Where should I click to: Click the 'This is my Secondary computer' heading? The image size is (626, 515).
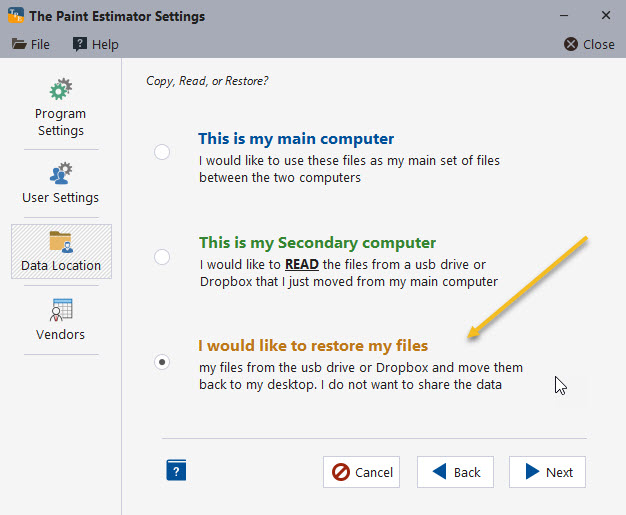click(317, 243)
